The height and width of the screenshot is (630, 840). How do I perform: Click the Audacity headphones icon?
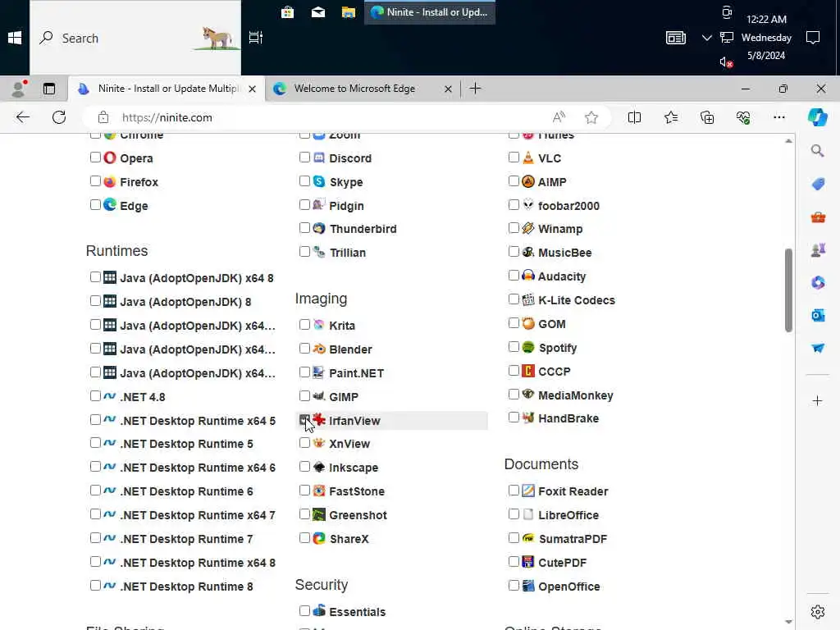point(528,276)
